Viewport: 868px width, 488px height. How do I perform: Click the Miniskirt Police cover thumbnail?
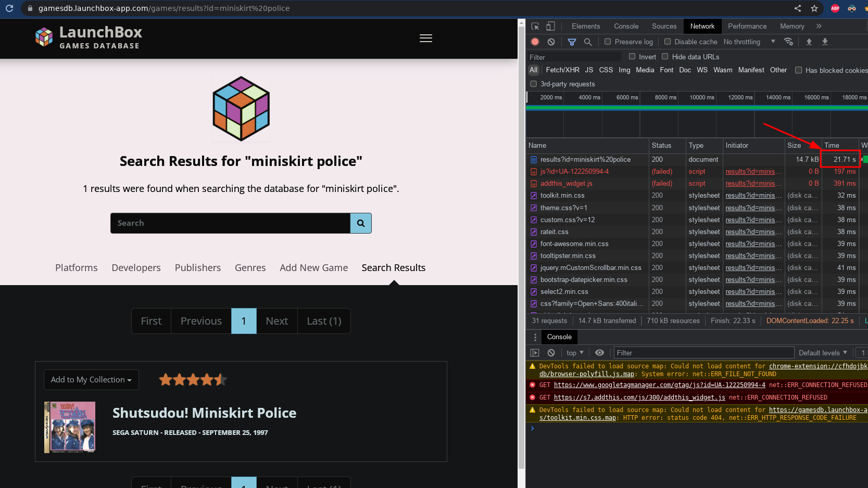(70, 427)
